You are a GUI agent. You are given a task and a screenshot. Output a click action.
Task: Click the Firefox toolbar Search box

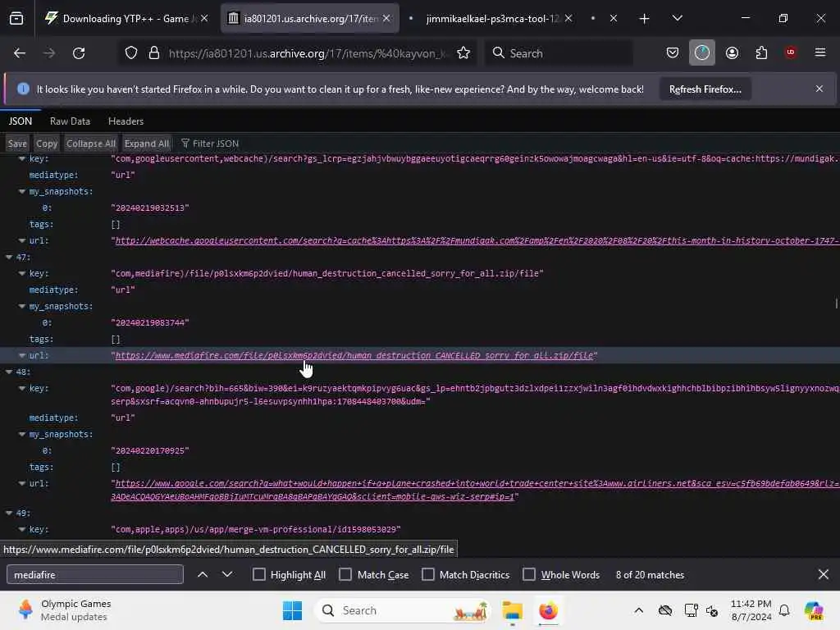pos(559,53)
